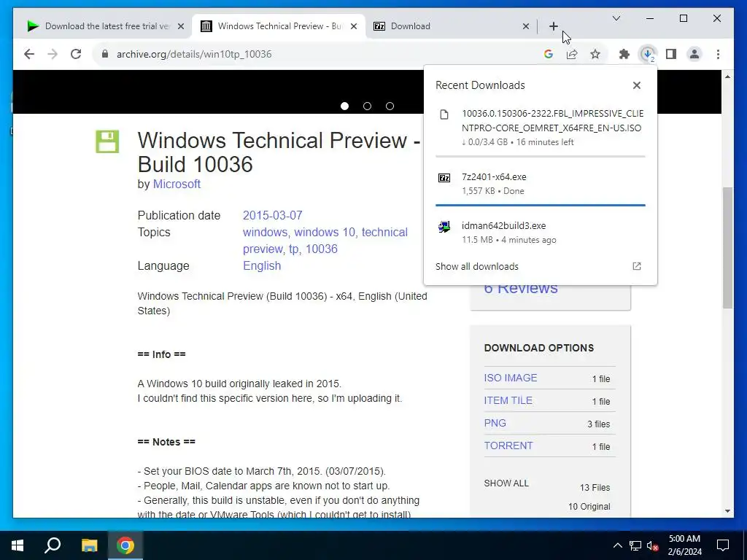Click the idman642build3.exe file icon
This screenshot has height=560, width=747.
(x=444, y=227)
